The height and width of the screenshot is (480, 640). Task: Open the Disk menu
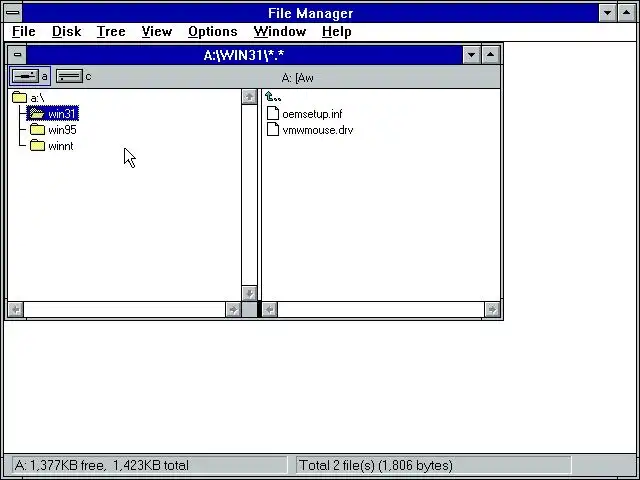point(67,31)
